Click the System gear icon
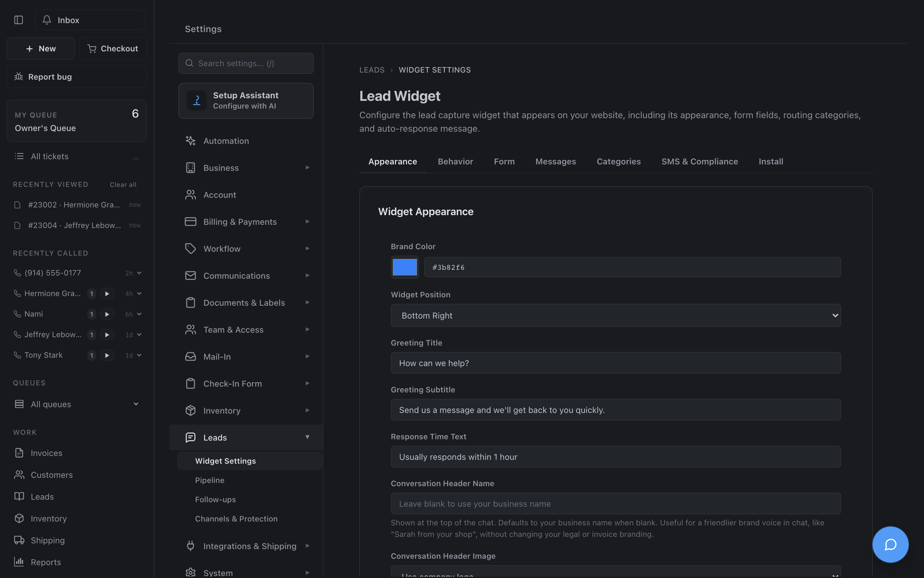Image resolution: width=924 pixels, height=578 pixels. coord(191,573)
